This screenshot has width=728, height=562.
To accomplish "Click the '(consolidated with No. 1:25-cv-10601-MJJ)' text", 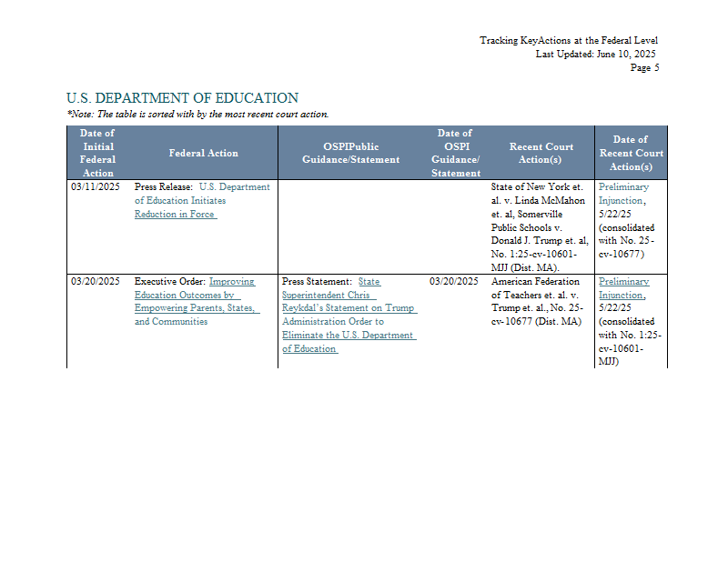I will click(630, 342).
